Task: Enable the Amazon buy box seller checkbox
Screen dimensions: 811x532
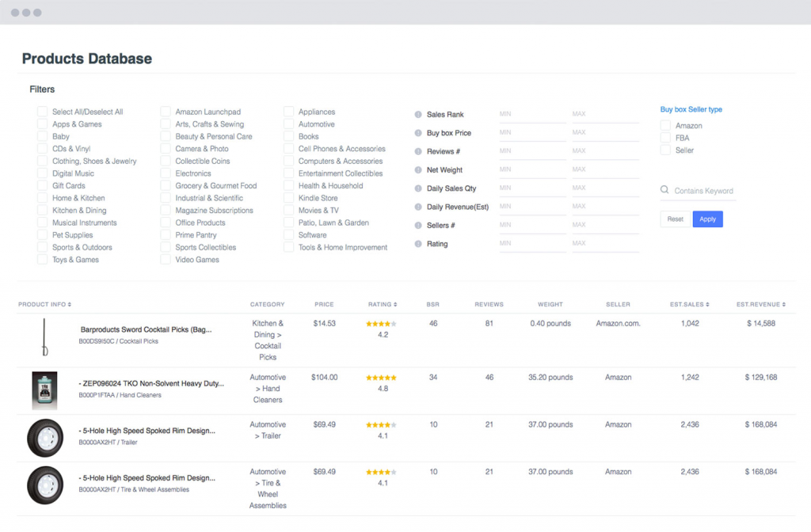Action: pos(665,125)
